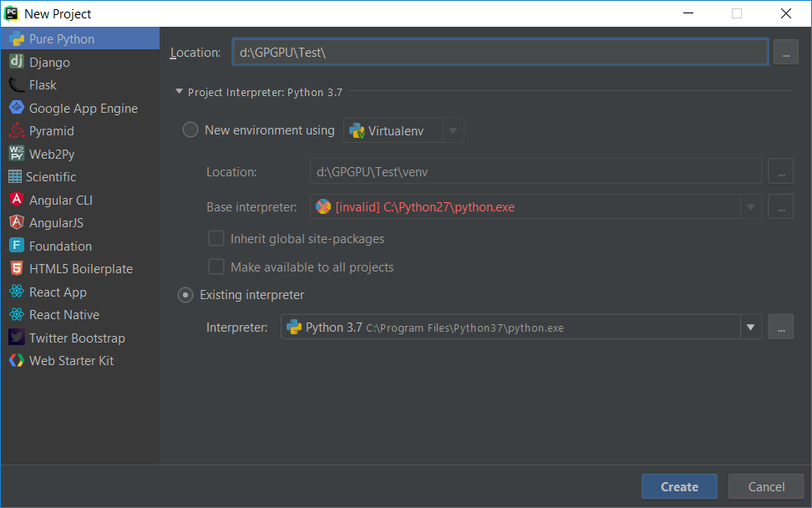Click the Create button
The height and width of the screenshot is (508, 812).
tap(679, 486)
